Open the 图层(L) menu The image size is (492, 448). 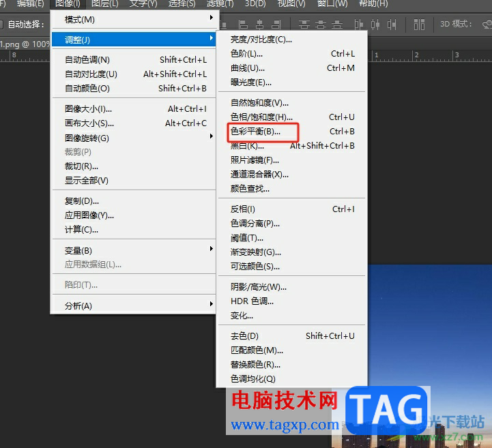105,4
